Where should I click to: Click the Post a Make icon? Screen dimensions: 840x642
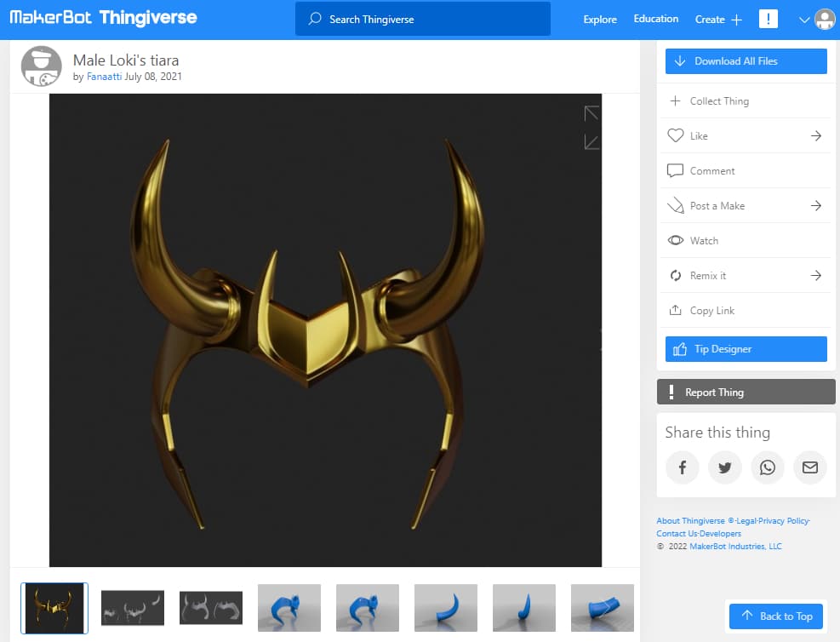pos(676,206)
